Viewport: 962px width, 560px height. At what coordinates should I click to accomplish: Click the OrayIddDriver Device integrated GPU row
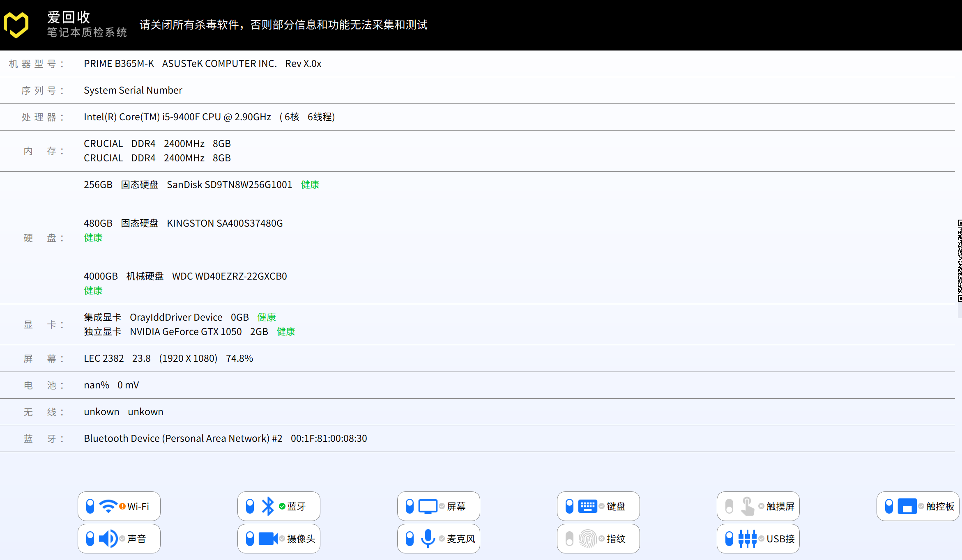click(x=180, y=317)
